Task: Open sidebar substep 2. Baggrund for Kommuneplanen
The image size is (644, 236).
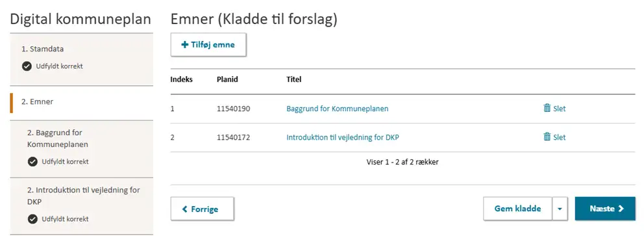Action: click(x=81, y=149)
